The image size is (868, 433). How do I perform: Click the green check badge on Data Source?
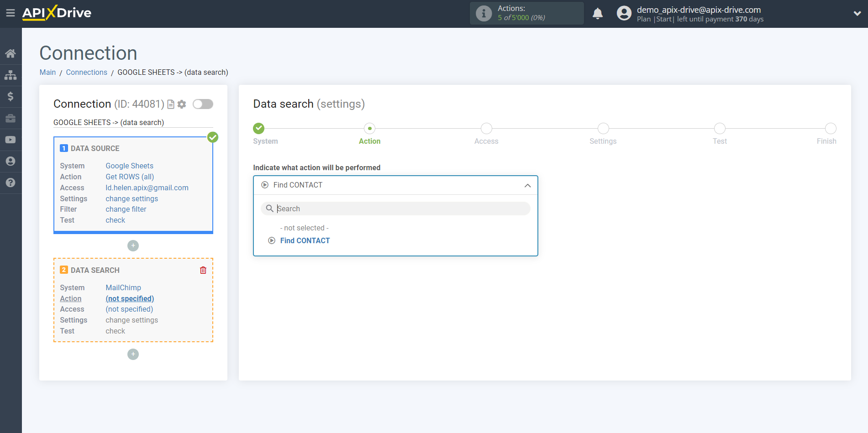tap(213, 137)
